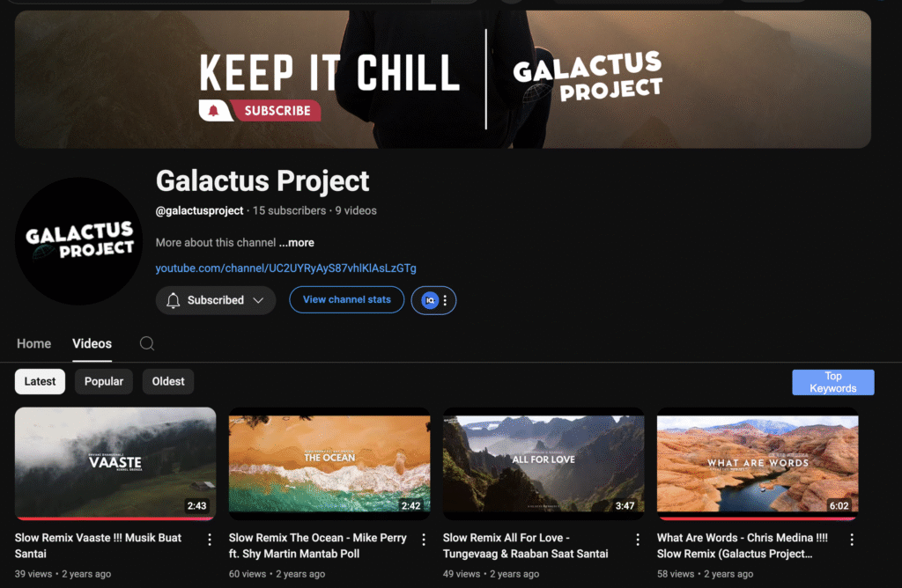Open vidIQ three-dot options menu
The height and width of the screenshot is (588, 902).
[445, 300]
